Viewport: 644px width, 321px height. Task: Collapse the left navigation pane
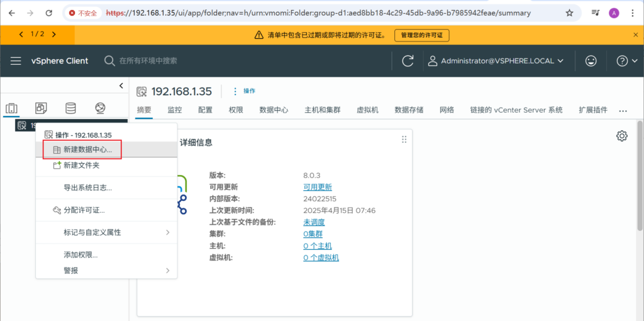tap(121, 86)
